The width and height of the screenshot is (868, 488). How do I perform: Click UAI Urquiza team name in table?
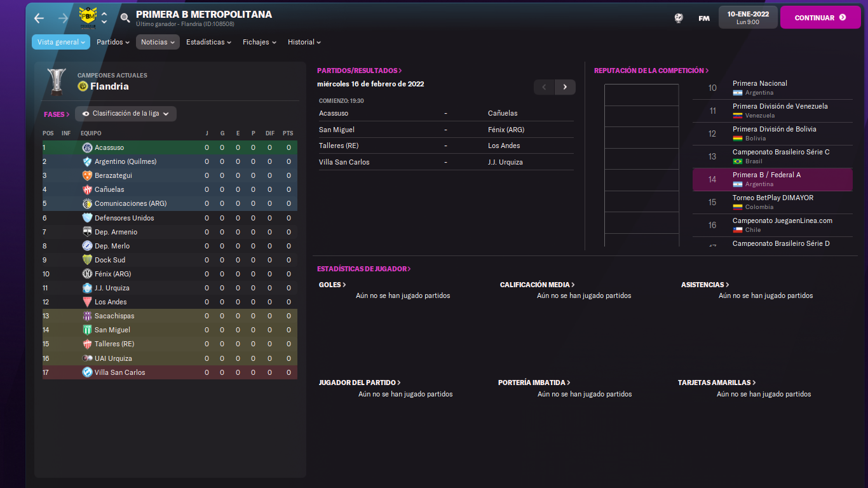coord(113,358)
